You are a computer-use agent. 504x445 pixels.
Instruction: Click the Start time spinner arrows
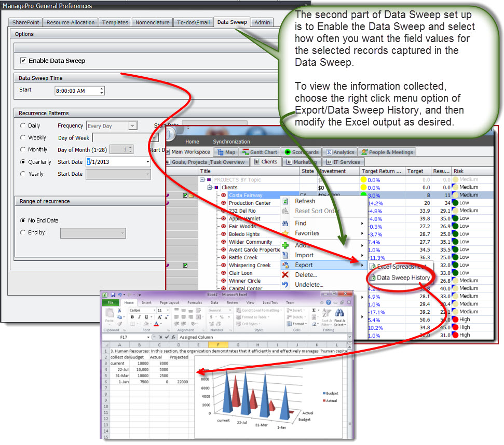[102, 91]
